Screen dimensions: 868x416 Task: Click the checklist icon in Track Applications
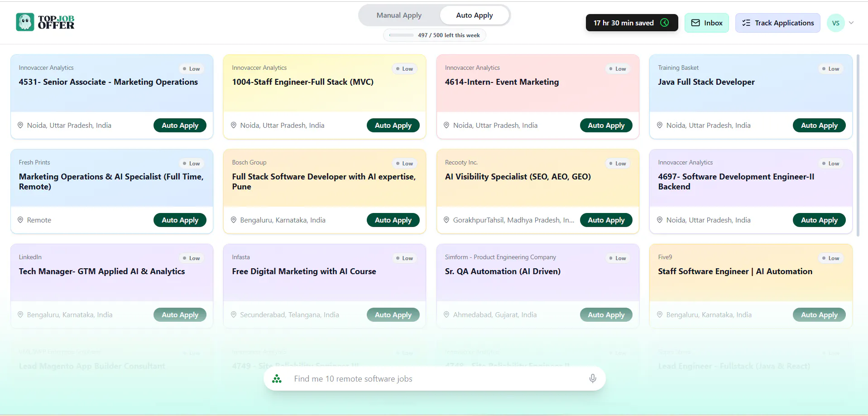(746, 23)
